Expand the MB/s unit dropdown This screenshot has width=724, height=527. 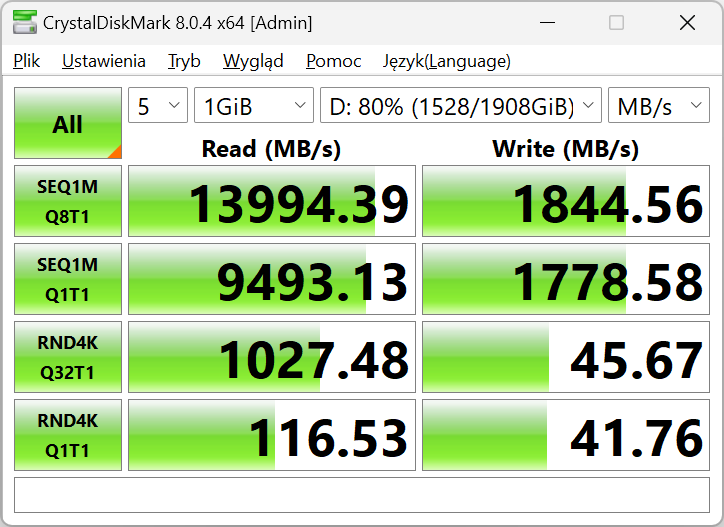(x=659, y=105)
